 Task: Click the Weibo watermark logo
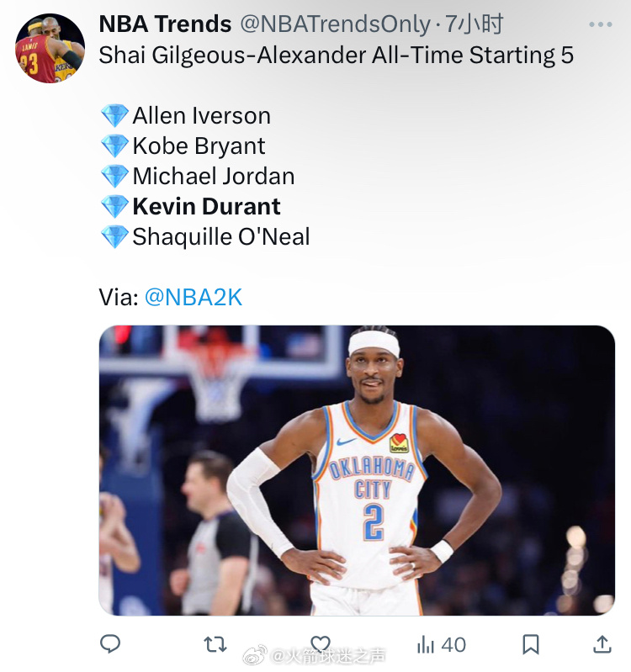point(255,655)
